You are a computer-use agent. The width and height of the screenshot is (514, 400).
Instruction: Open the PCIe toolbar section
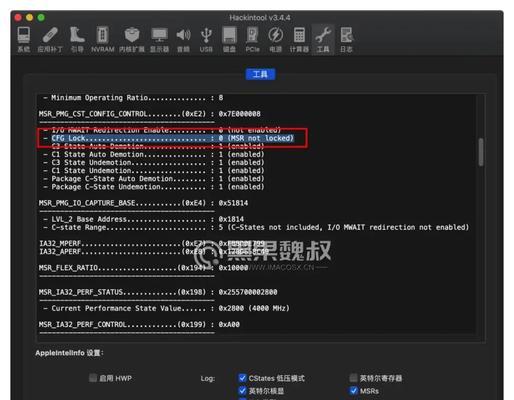coord(252,39)
